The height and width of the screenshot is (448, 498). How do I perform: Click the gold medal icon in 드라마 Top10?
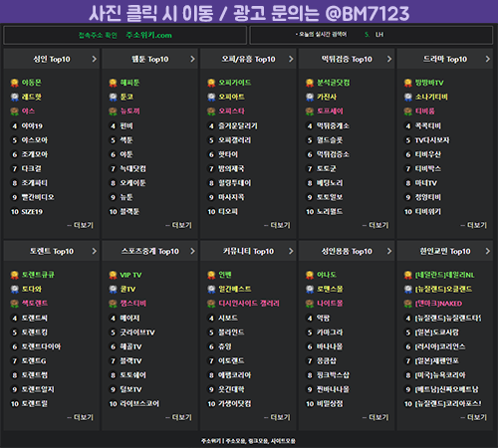click(x=408, y=83)
